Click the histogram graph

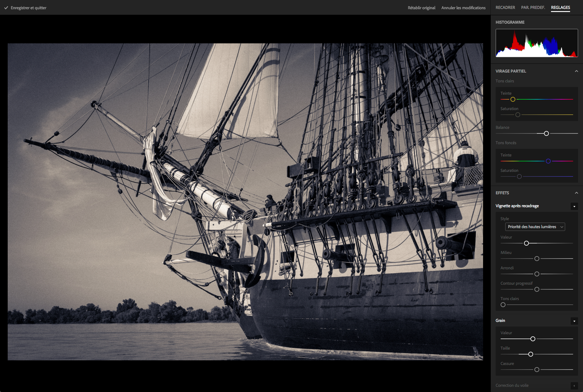(x=537, y=43)
